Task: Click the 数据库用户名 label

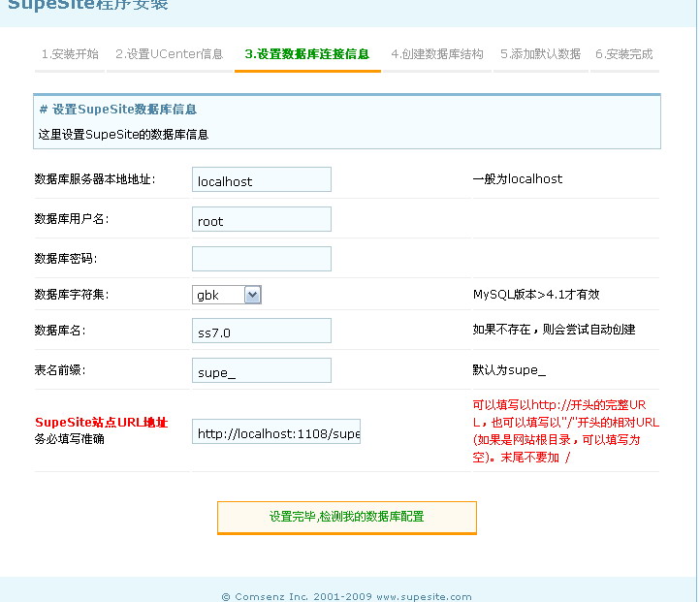Action: pos(72,219)
